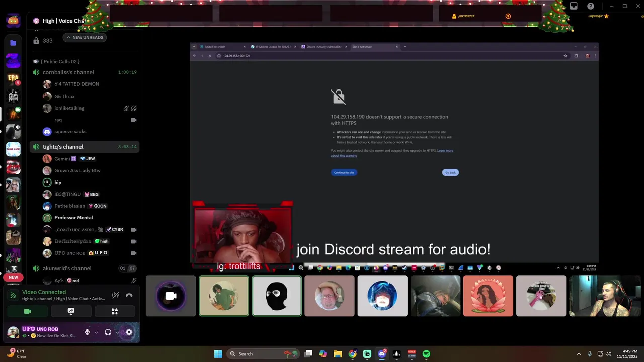
Task: Select user Grown Ass Lady Btw
Action: 77,170
